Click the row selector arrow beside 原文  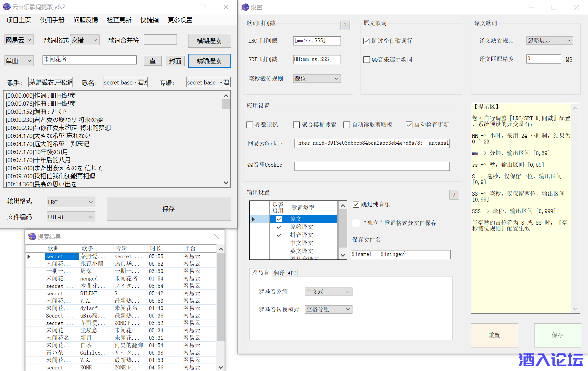tap(254, 219)
